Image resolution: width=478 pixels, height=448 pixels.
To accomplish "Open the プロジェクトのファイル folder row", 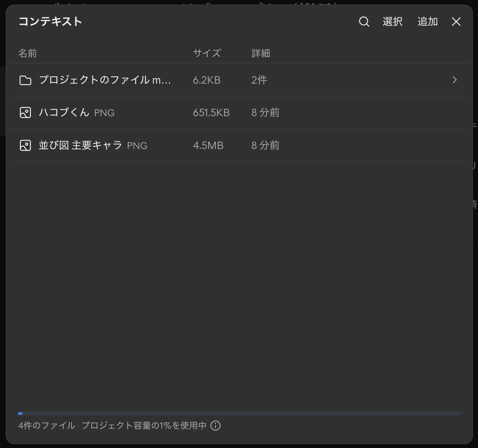I will [239, 80].
